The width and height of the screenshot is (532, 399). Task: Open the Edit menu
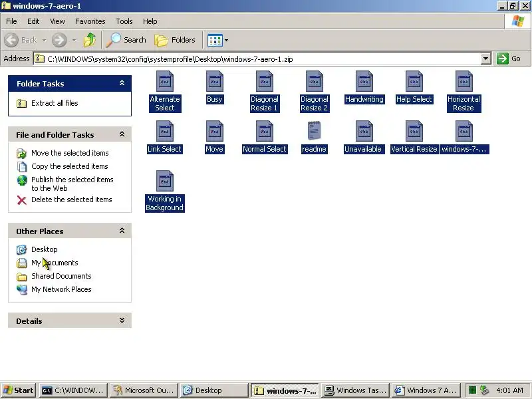(33, 21)
